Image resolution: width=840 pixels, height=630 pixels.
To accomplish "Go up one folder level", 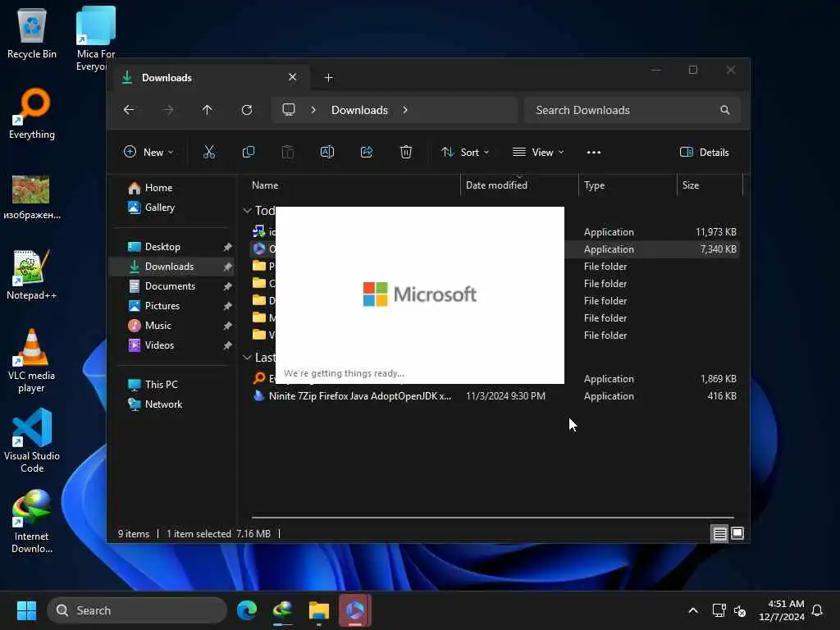I will [208, 110].
